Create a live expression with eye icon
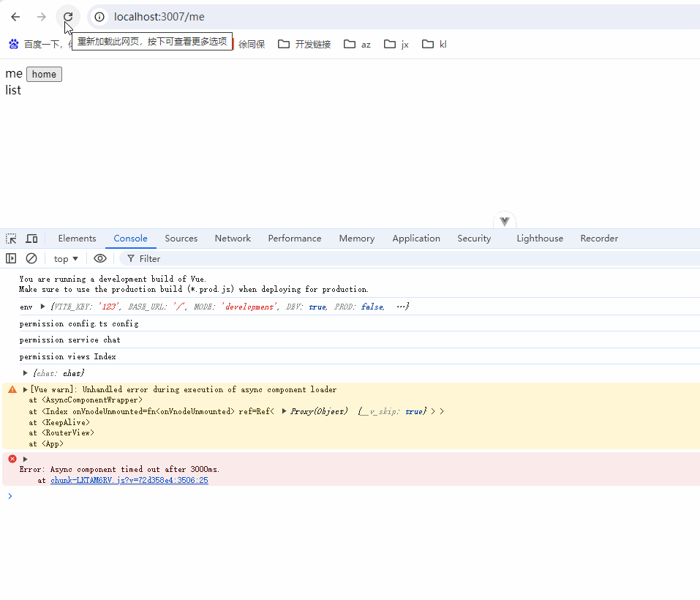This screenshot has width=700, height=600. click(100, 258)
